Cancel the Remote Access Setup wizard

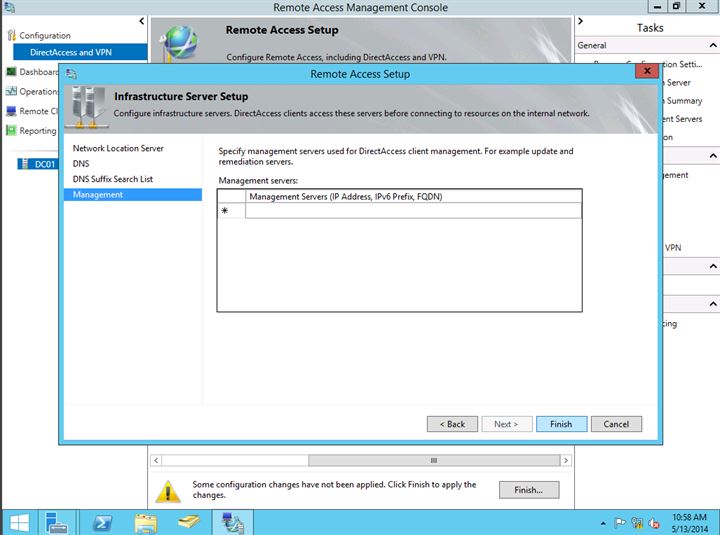(616, 424)
